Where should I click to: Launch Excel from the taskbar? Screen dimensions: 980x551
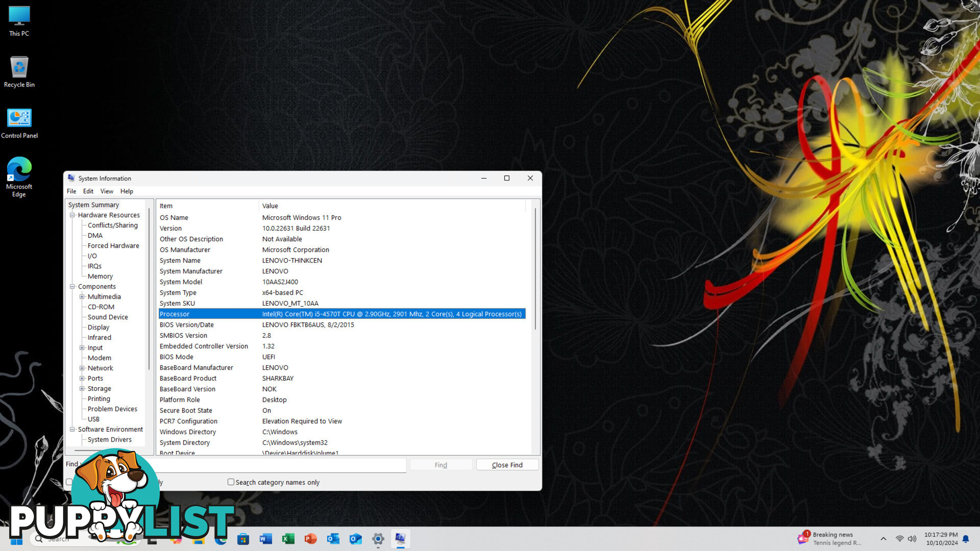pyautogui.click(x=288, y=539)
